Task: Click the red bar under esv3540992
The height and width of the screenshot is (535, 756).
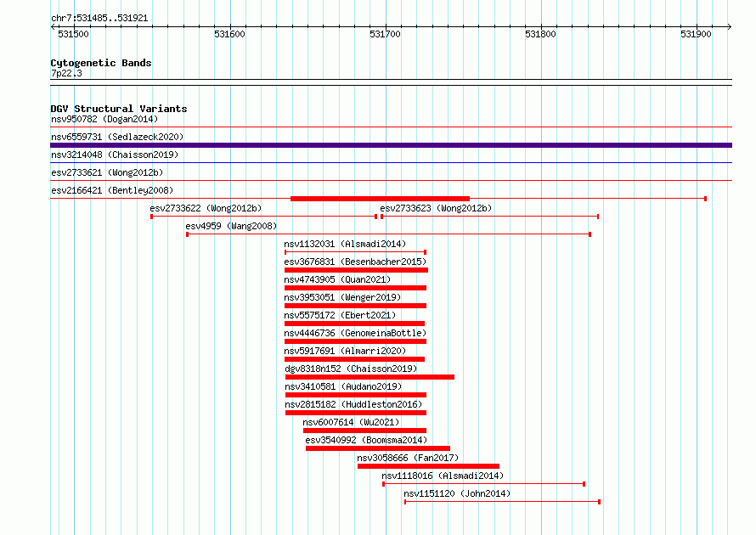Action: 378,448
